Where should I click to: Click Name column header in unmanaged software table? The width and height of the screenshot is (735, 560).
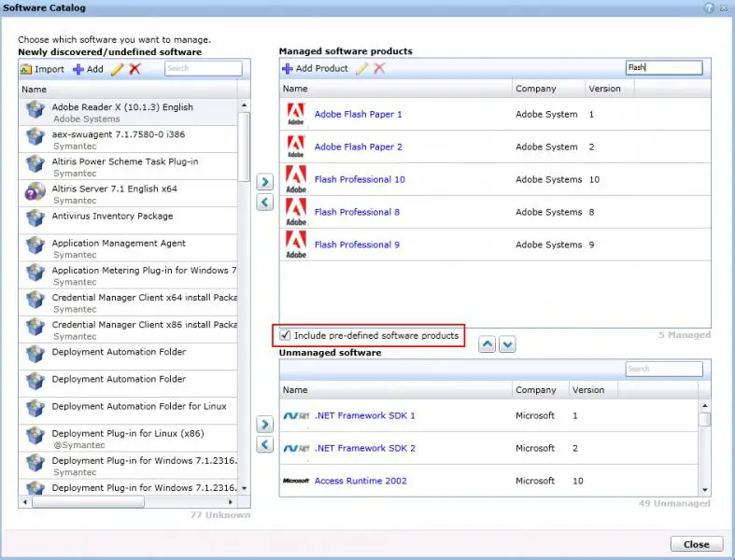396,390
